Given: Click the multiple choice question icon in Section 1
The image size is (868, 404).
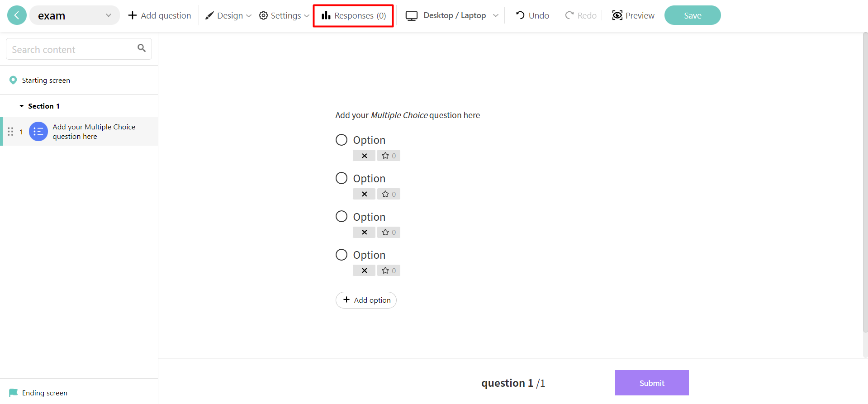Looking at the screenshot, I should point(38,131).
